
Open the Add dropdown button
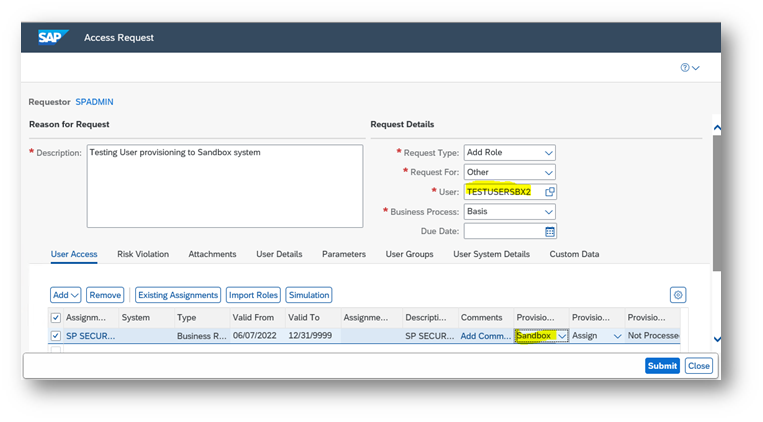(x=66, y=295)
